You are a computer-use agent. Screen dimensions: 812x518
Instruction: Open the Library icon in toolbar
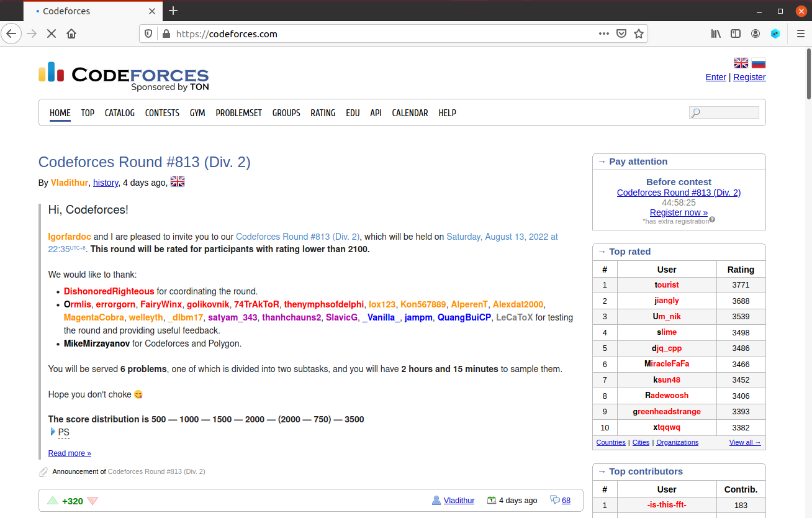coord(716,34)
